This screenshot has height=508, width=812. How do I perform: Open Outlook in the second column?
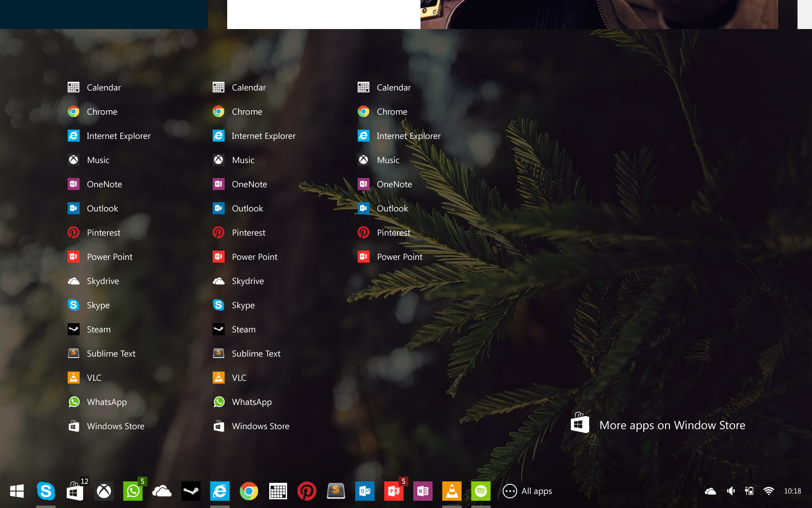tap(238, 208)
